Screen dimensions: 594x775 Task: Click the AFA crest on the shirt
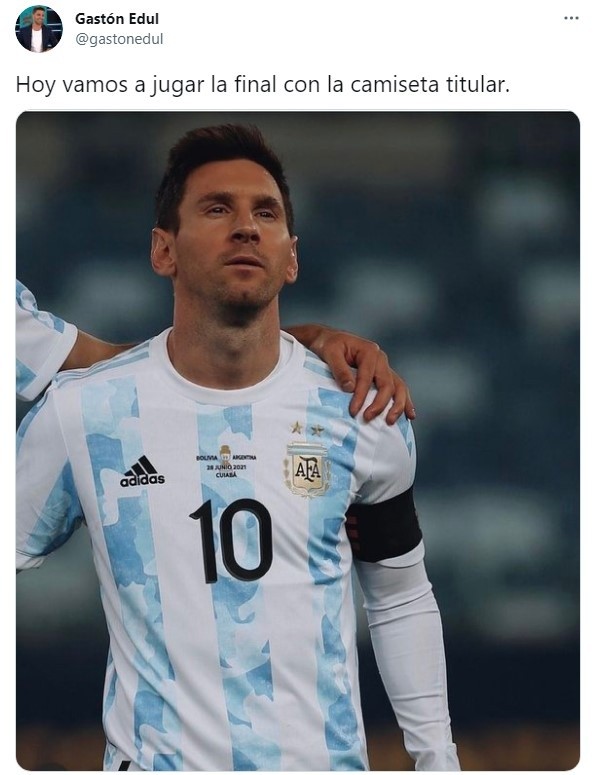306,469
